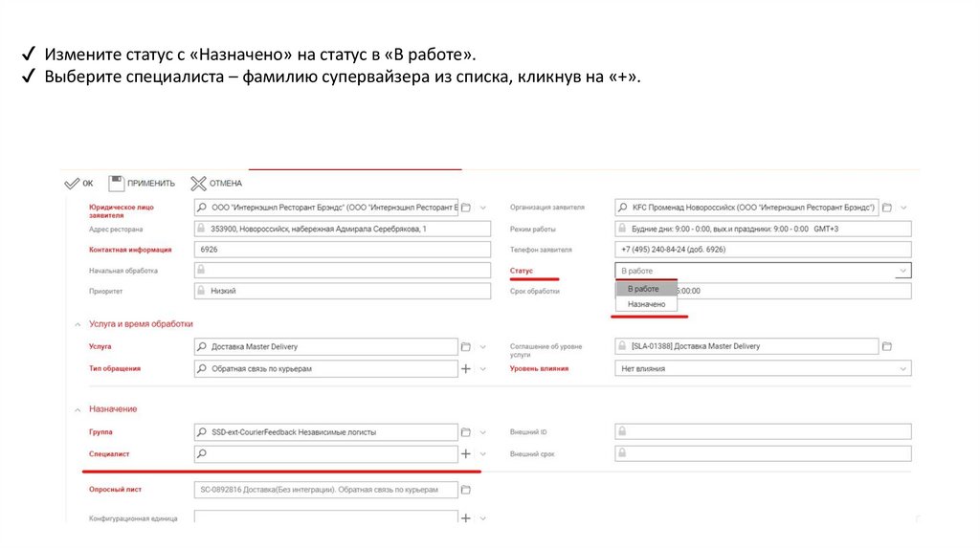The height and width of the screenshot is (549, 980).
Task: Open the Статус dropdown arrow
Action: [902, 271]
